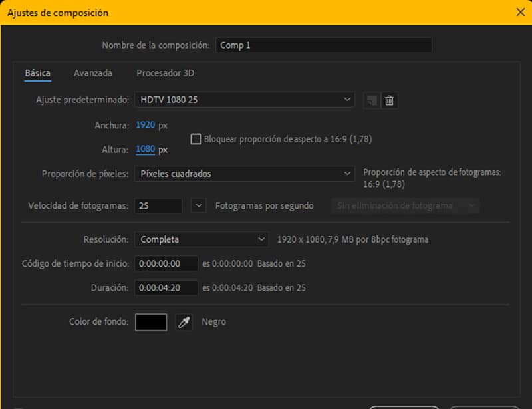Toggle Bloquear proporción de aspecto checkbox
Image resolution: width=532 pixels, height=409 pixels.
pos(196,139)
